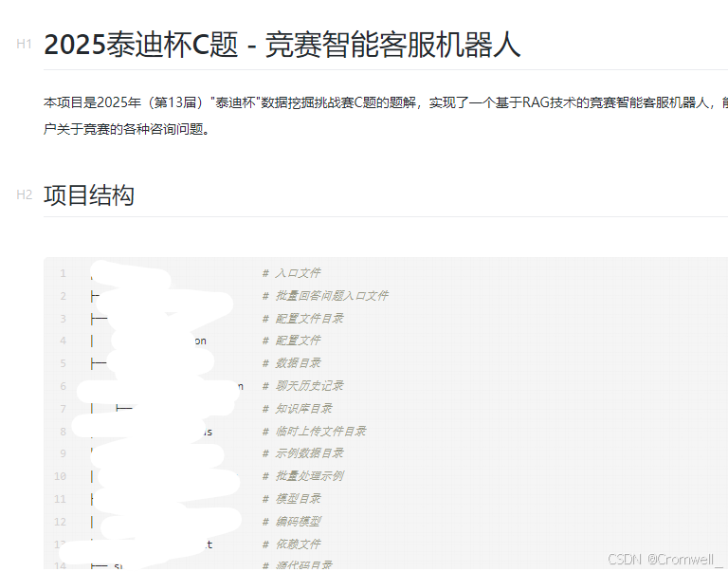Select the comment # 入口文件 on line 1
728x572 pixels.
pos(292,273)
